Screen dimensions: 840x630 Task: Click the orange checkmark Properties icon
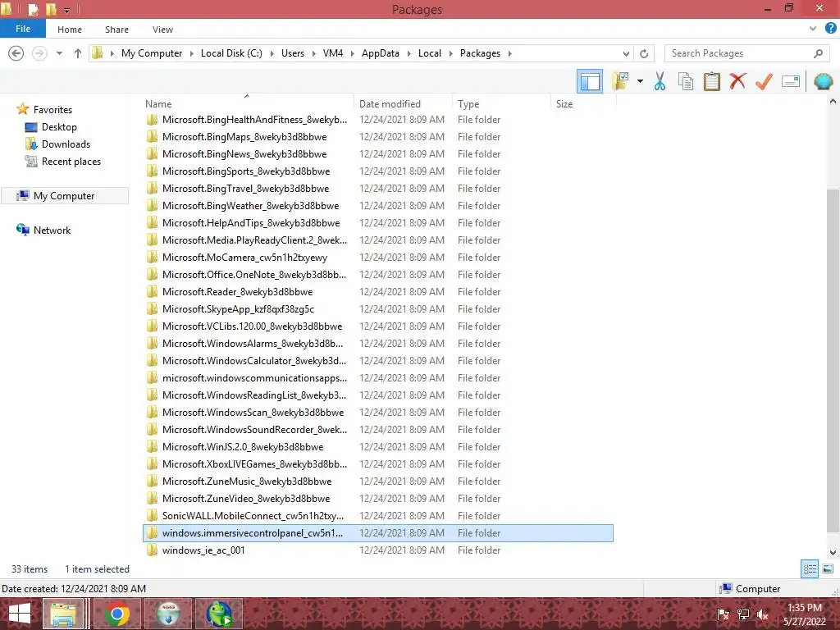coord(764,81)
